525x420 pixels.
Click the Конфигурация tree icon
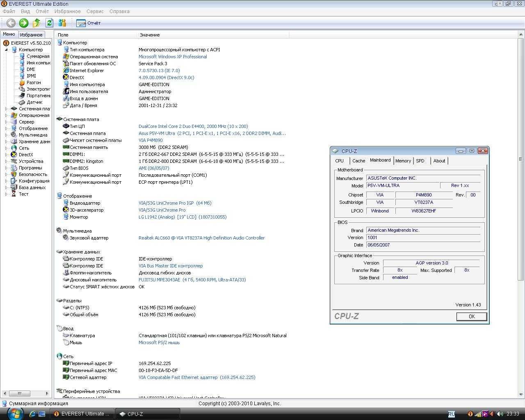(x=14, y=181)
